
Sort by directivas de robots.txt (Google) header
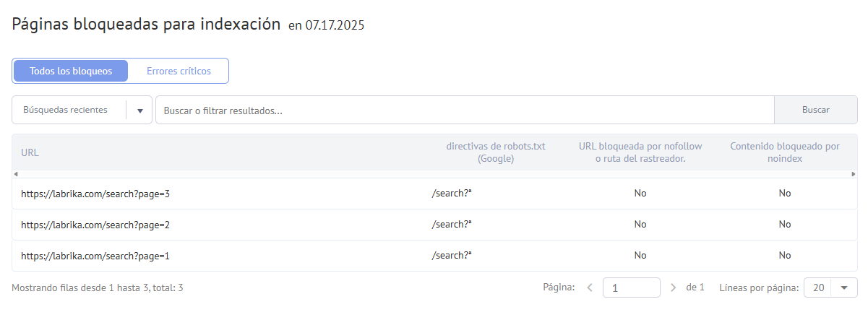pos(496,152)
